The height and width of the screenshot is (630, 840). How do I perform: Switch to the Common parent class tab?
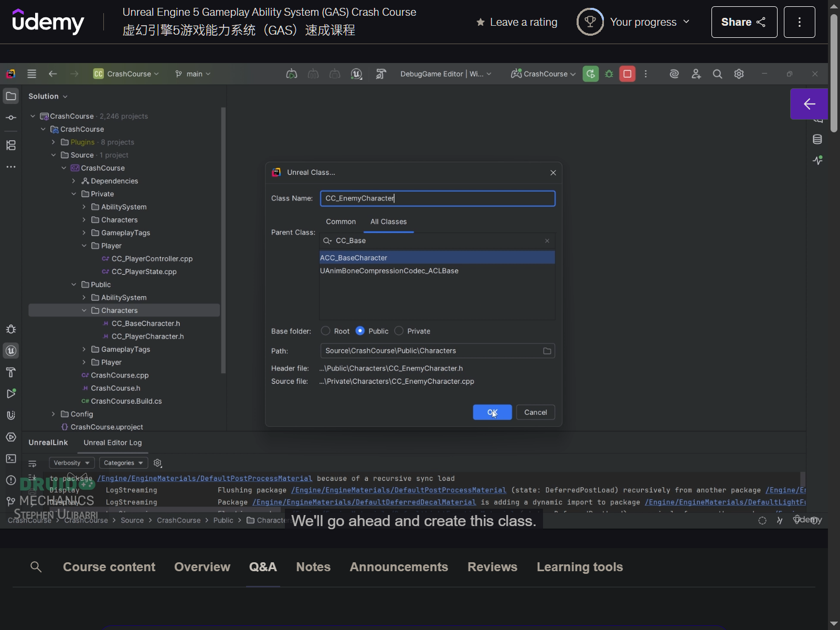pyautogui.click(x=341, y=222)
